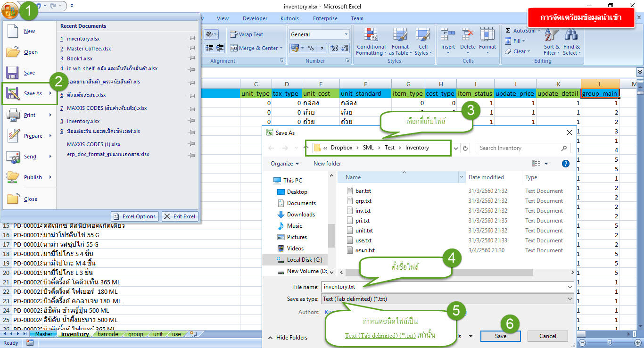
Task: Open the Organize dropdown
Action: [x=285, y=164]
